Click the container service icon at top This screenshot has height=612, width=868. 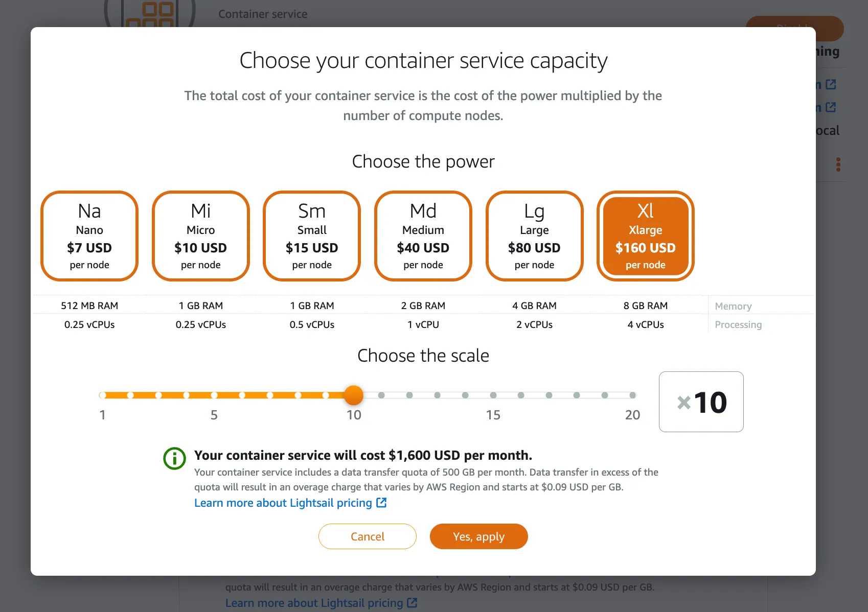[x=150, y=14]
